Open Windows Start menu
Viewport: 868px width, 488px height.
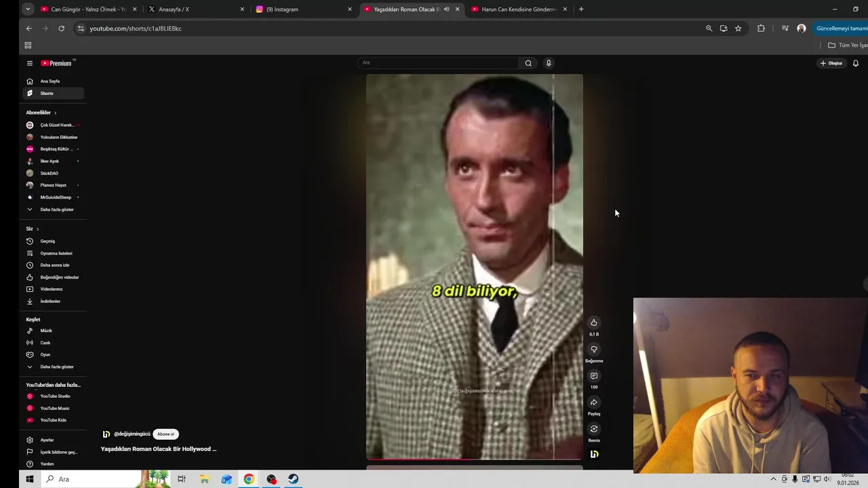(x=30, y=479)
